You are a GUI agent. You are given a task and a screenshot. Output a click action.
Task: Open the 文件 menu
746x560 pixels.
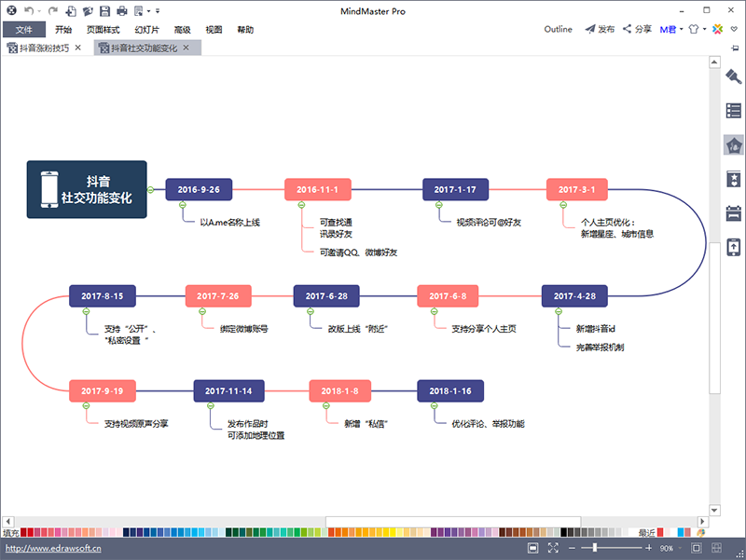[x=24, y=30]
